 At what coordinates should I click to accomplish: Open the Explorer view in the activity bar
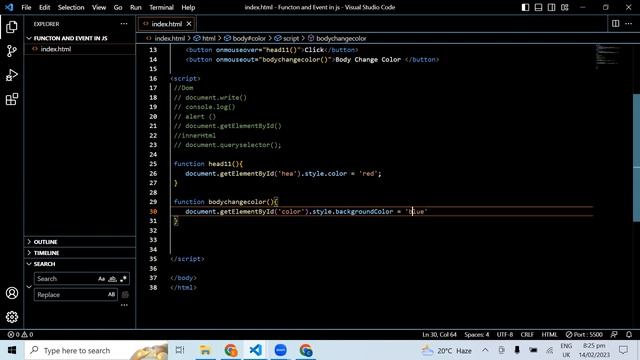12,27
